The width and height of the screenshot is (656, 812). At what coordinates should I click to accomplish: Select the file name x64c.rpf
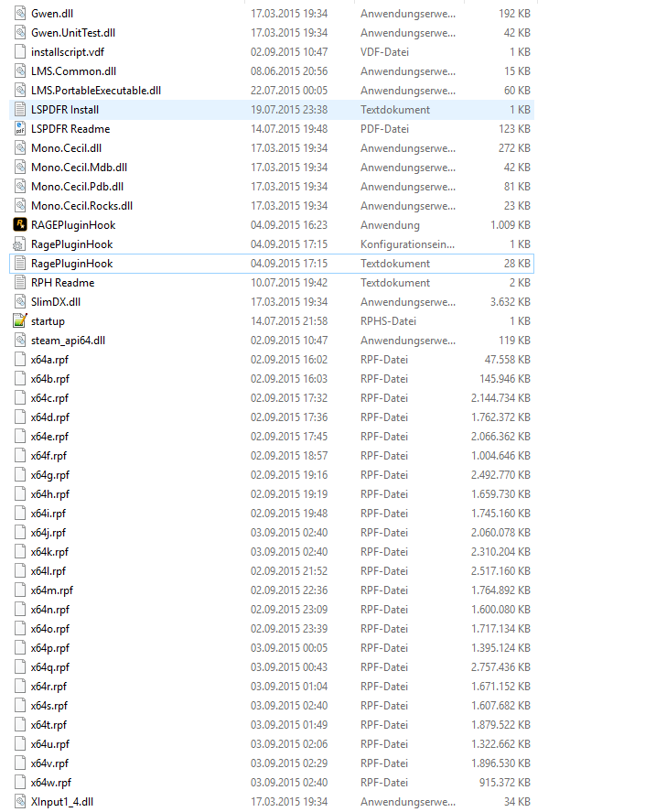49,397
